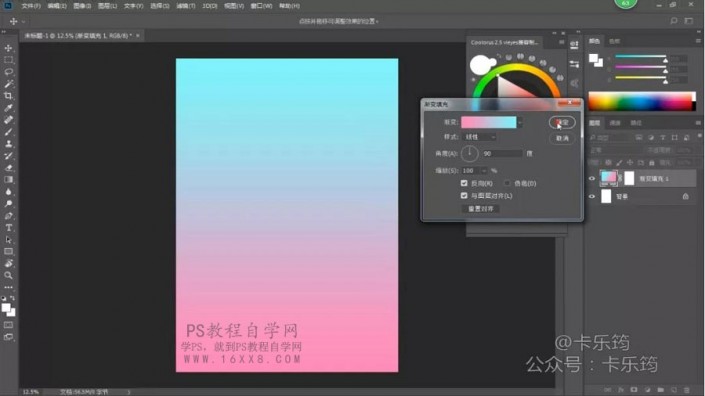Open collapsed Adjustments sliders panel icon
Viewport: 705px width, 396px height.
coord(574,64)
